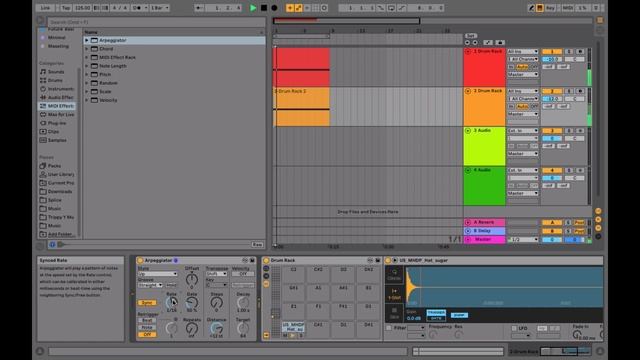Stop playback with the square stop button

coord(264,8)
